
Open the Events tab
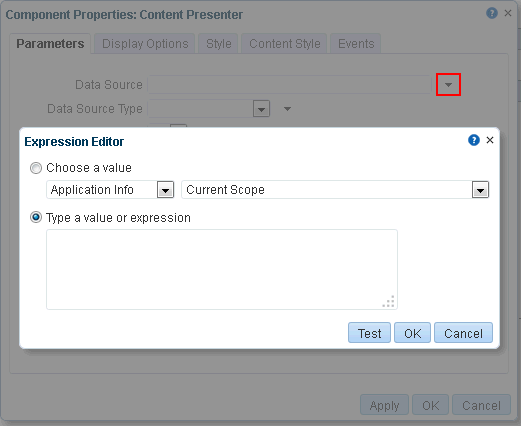click(x=356, y=44)
